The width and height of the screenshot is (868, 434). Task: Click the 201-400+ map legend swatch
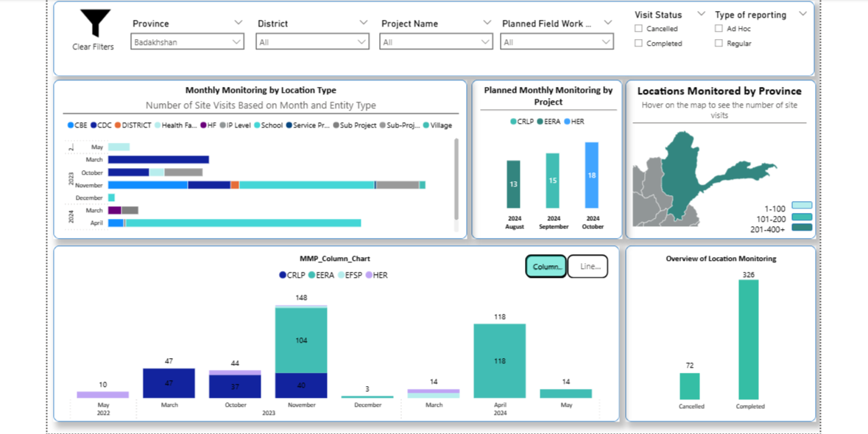(x=802, y=228)
